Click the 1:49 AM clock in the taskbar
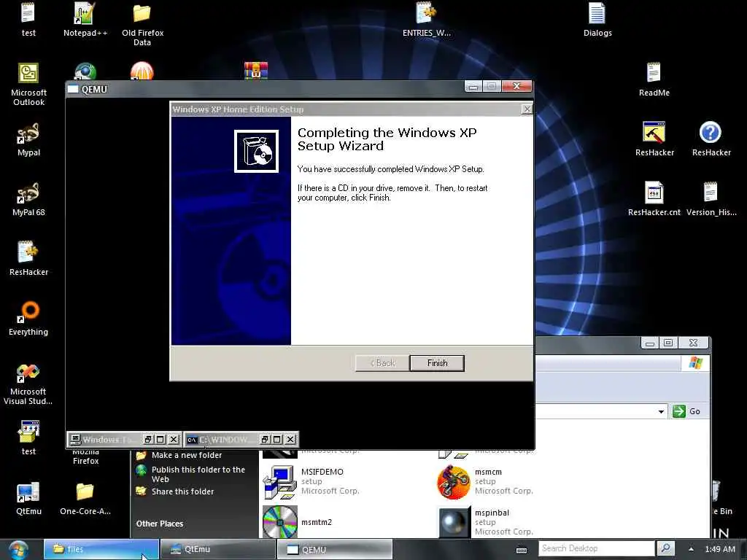Image resolution: width=747 pixels, height=560 pixels. pyautogui.click(x=719, y=549)
